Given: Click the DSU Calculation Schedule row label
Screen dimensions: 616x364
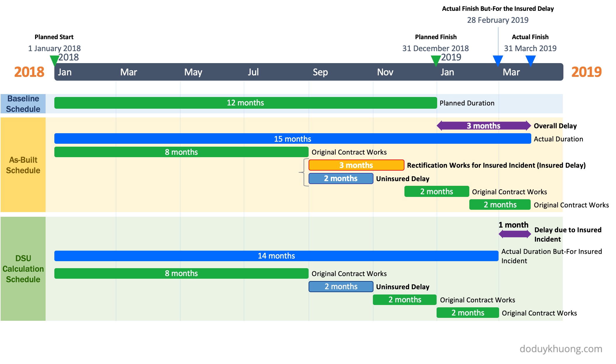Looking at the screenshot, I should pyautogui.click(x=23, y=269).
